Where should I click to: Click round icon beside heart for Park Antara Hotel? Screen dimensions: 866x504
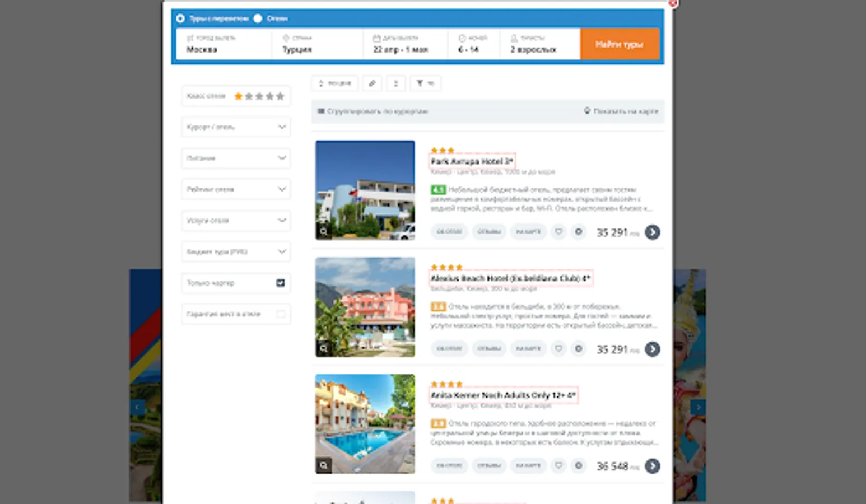(579, 232)
